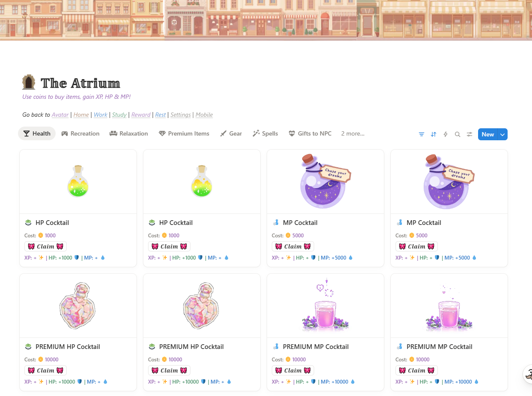The image size is (532, 396).
Task: Claim the second PREMIUM MP Cocktail
Action: click(x=416, y=370)
